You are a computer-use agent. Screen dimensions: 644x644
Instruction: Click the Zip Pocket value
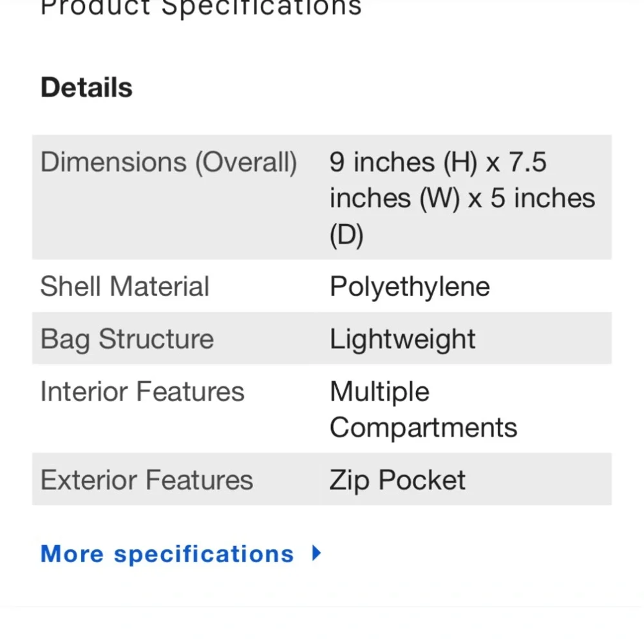coord(397,480)
